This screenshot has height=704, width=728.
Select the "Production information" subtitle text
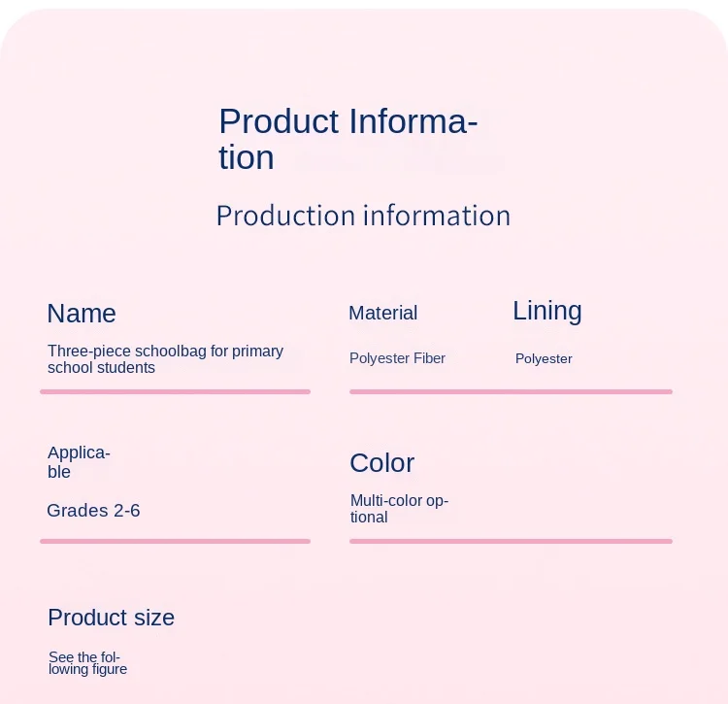[363, 216]
